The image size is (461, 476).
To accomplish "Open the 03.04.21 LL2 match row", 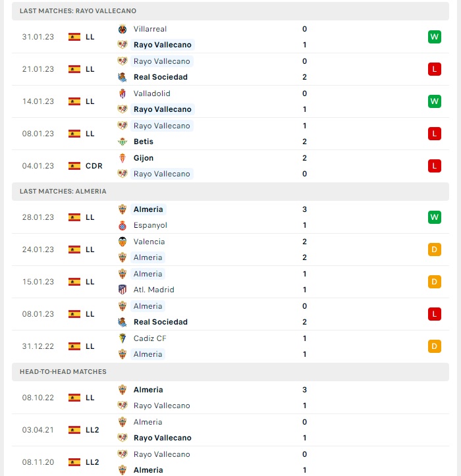I will tap(230, 430).
